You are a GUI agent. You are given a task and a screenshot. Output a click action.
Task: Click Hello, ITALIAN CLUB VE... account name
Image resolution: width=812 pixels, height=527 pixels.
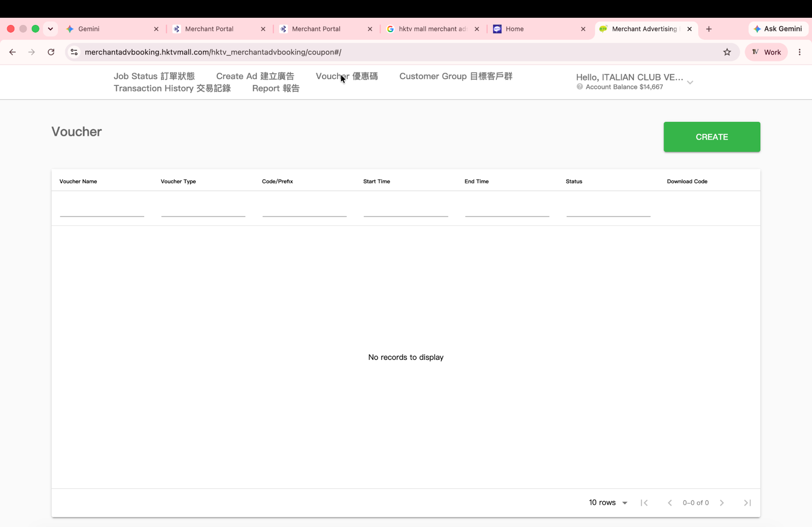click(x=629, y=77)
